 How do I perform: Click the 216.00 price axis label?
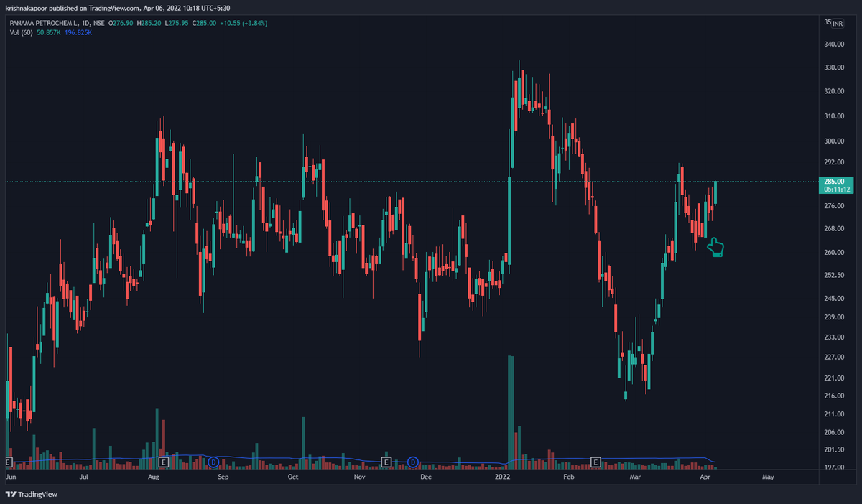834,396
